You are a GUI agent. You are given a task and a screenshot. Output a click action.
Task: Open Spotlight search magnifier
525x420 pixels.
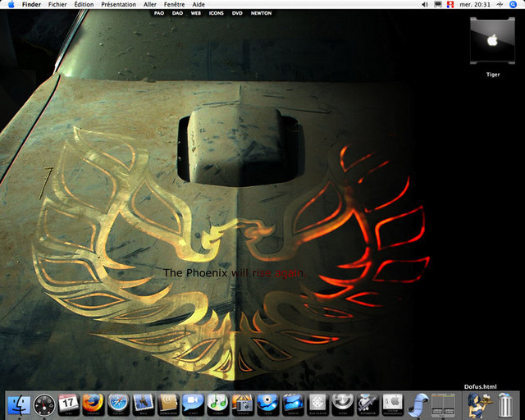(x=513, y=4)
